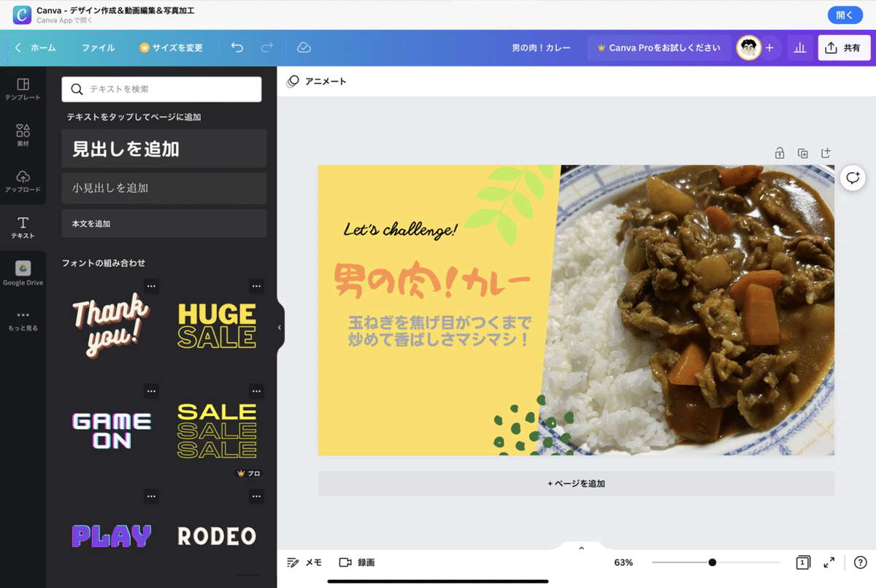Click + ページを追加 to add page
Viewport: 876px width, 588px height.
[576, 484]
